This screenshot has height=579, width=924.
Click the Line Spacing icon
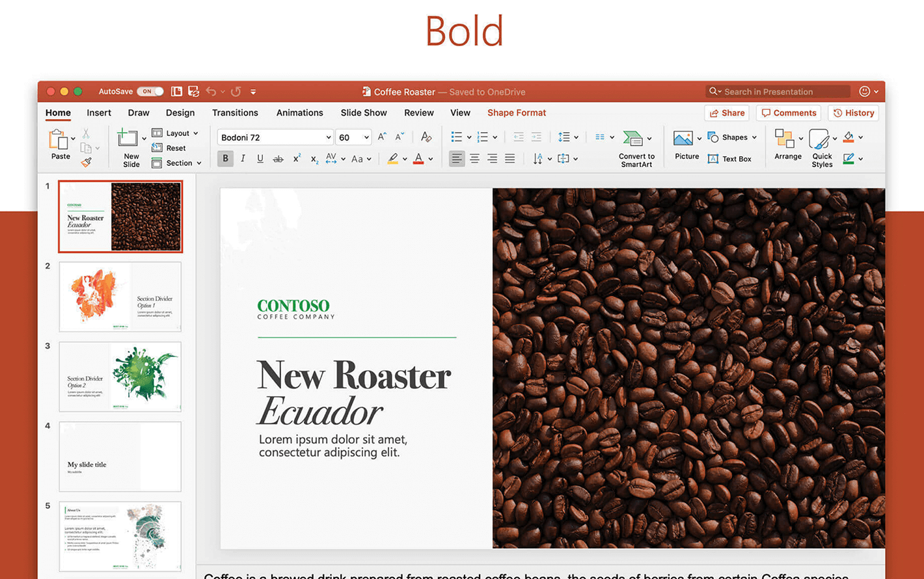564,137
